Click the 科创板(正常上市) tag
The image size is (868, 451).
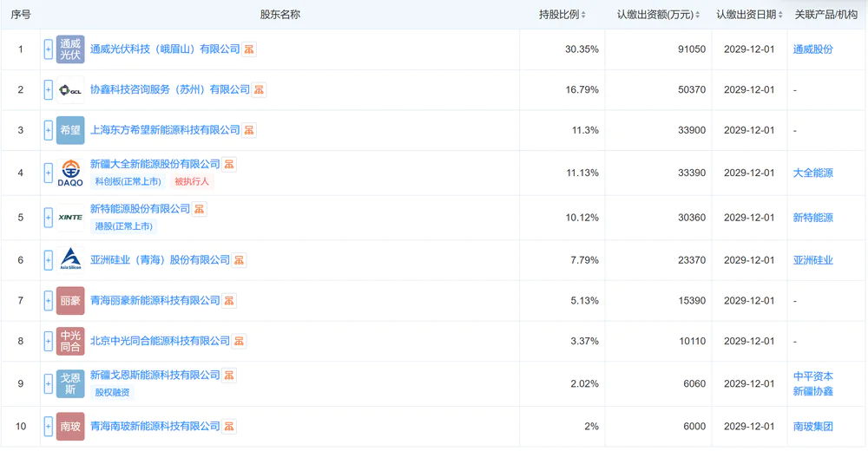[x=128, y=181]
